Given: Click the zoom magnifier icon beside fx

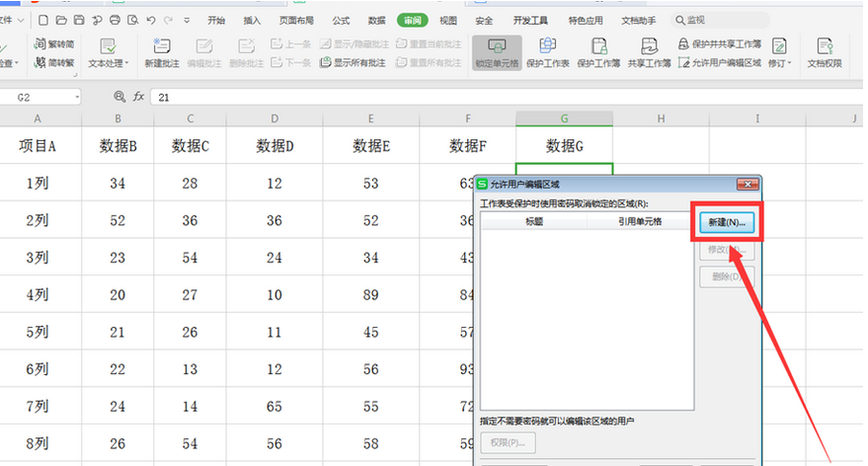Looking at the screenshot, I should (x=119, y=97).
